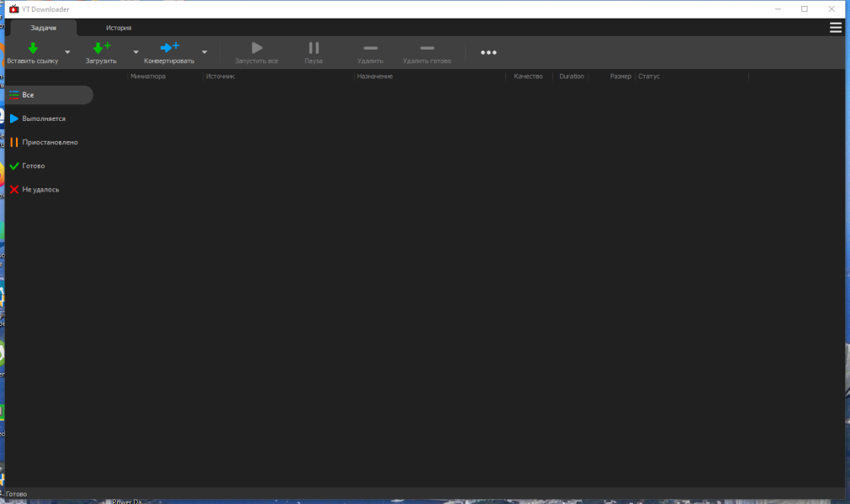Click the Загрузить download icon

point(102,48)
